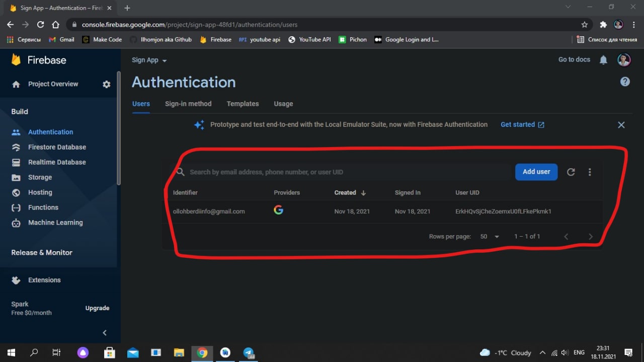The image size is (644, 362).
Task: Select Authentication in the sidebar
Action: [50, 132]
